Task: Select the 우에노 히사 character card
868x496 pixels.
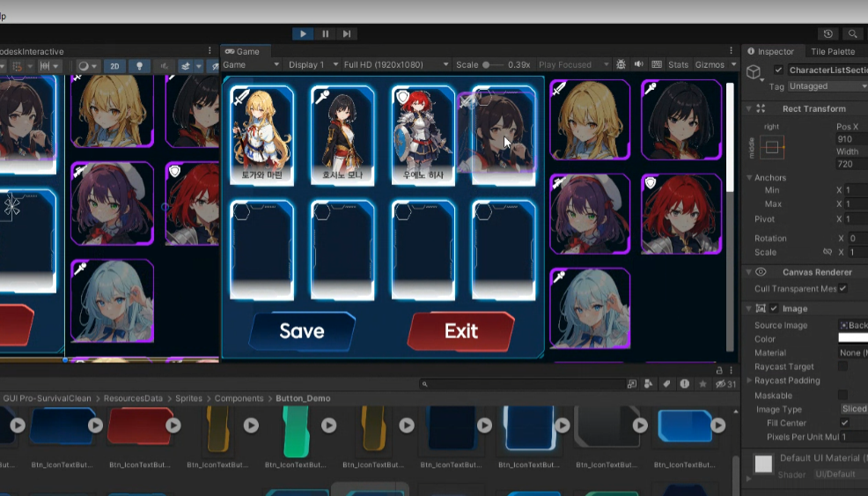Action: (423, 135)
